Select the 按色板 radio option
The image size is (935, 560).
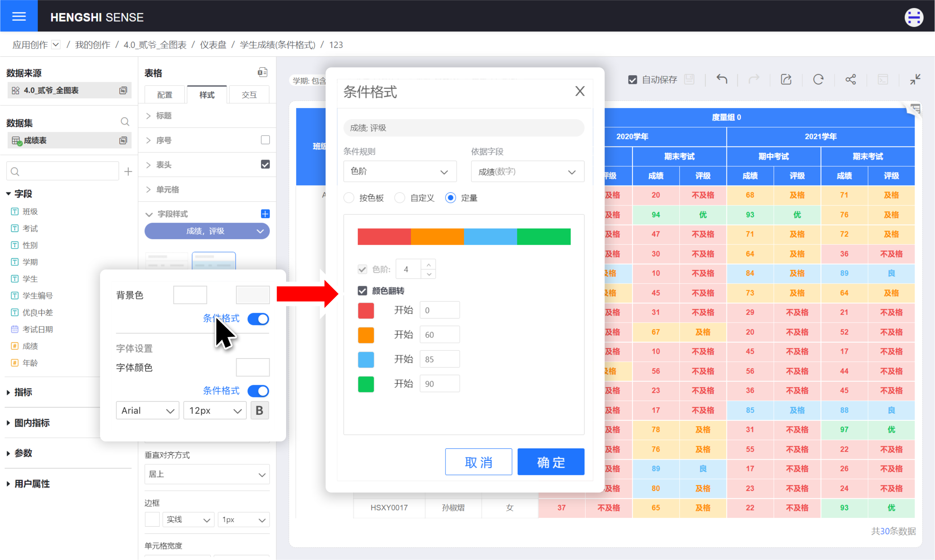click(x=349, y=198)
